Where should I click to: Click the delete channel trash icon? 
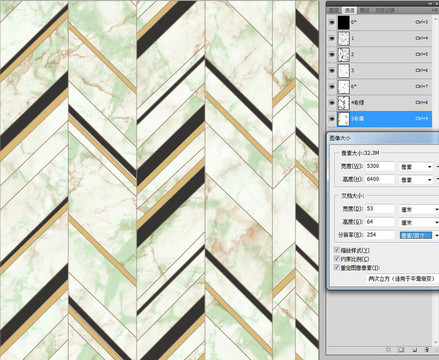click(426, 350)
